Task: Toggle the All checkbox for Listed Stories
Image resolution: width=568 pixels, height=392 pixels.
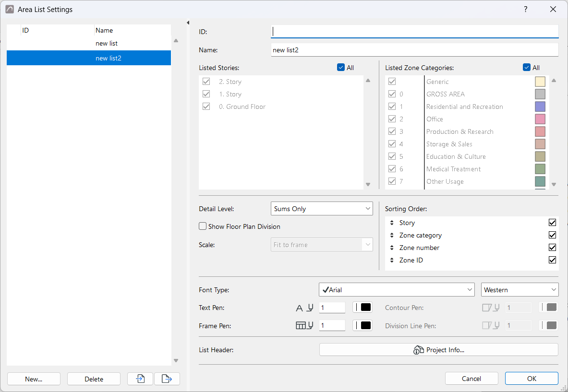Action: pyautogui.click(x=340, y=67)
